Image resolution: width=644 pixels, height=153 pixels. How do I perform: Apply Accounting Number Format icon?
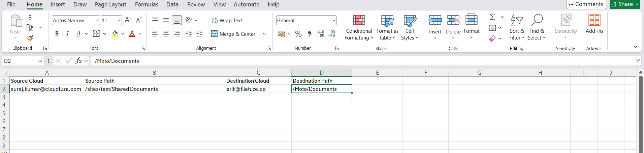point(281,34)
